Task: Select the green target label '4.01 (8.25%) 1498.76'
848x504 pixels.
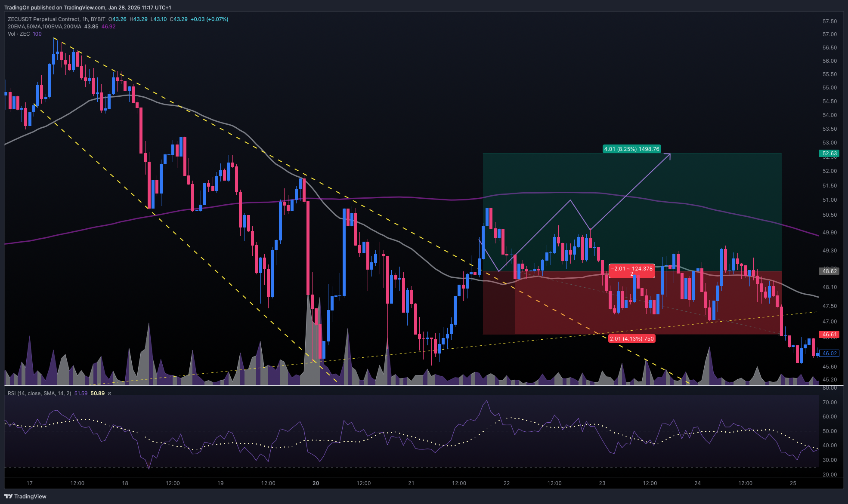Action: pos(631,149)
